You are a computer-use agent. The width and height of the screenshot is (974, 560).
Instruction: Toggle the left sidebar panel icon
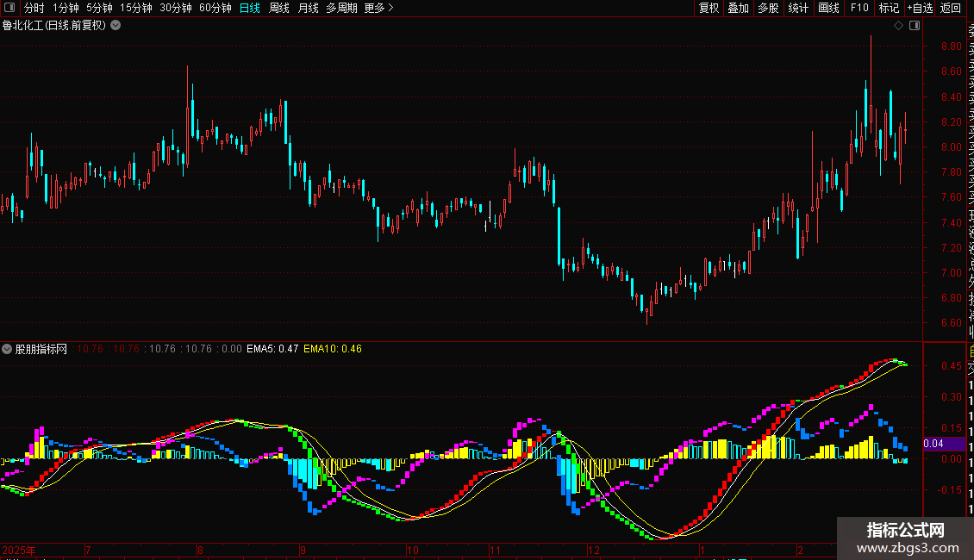point(9,8)
